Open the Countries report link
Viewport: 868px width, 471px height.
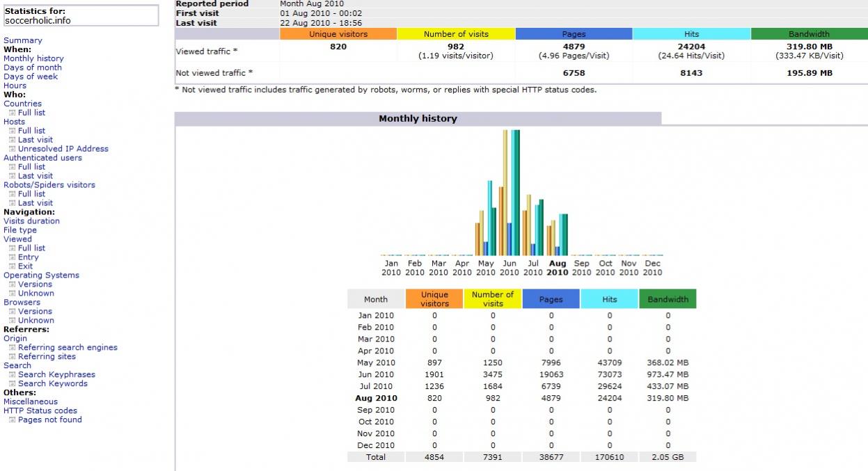coord(22,104)
